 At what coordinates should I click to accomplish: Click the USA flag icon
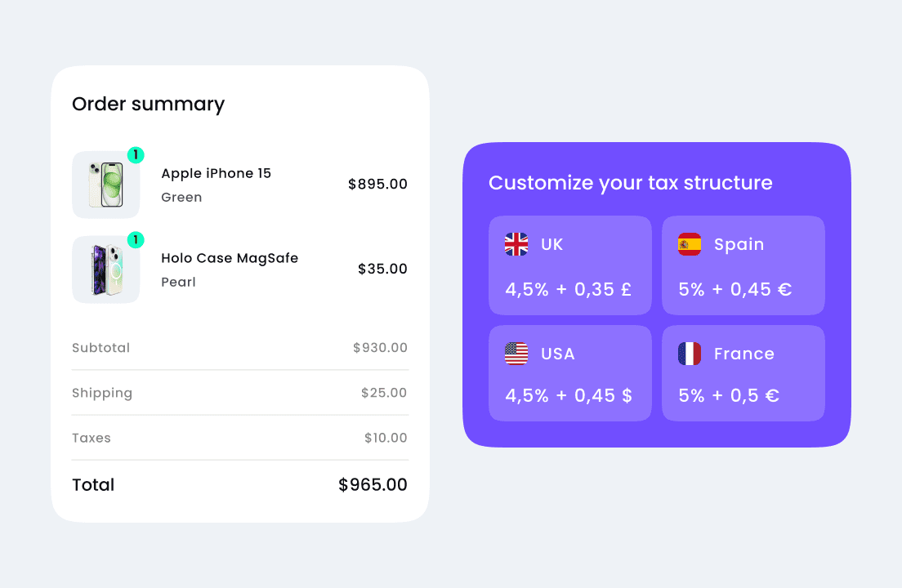516,354
